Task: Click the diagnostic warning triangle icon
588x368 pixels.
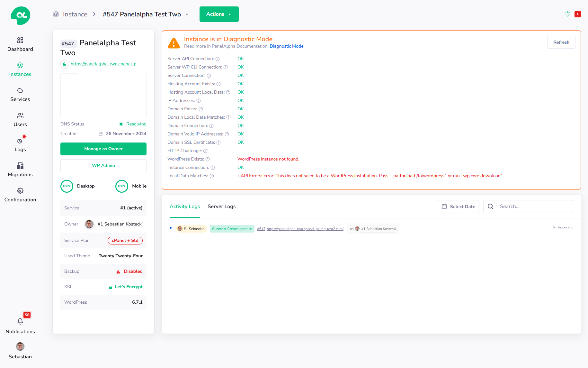Action: pyautogui.click(x=174, y=43)
